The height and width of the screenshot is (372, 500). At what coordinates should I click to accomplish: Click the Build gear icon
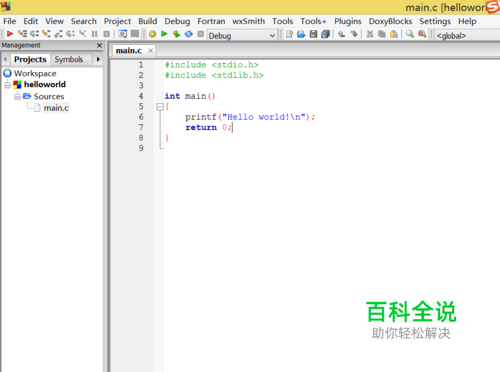152,34
